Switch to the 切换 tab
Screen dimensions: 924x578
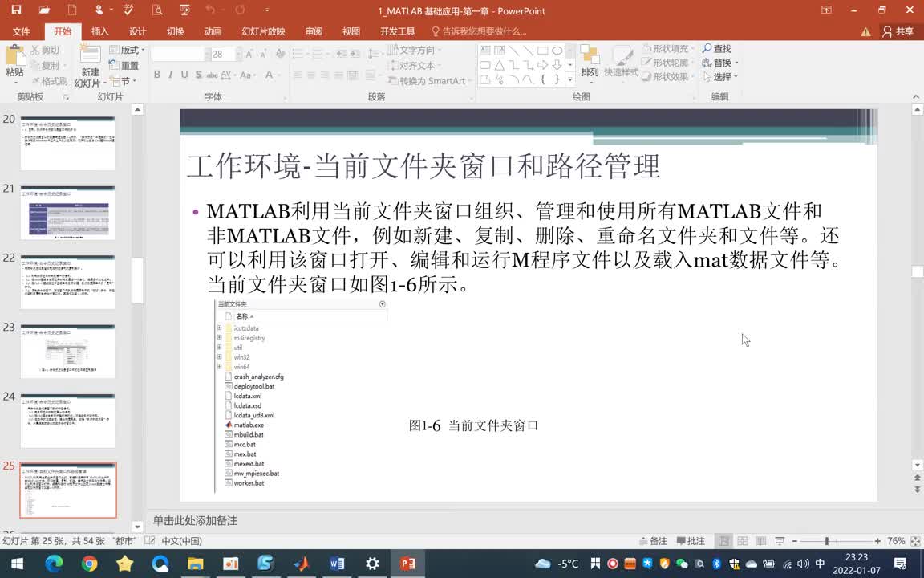pyautogui.click(x=175, y=31)
